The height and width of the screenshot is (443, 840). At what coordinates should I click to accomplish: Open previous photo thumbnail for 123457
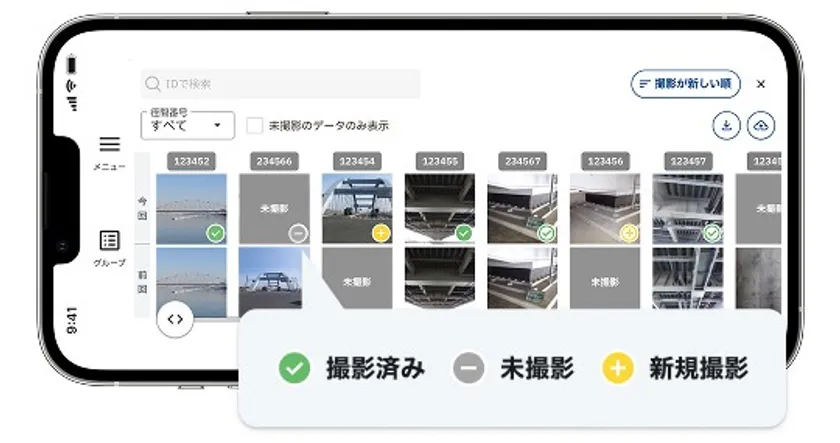coord(688,279)
